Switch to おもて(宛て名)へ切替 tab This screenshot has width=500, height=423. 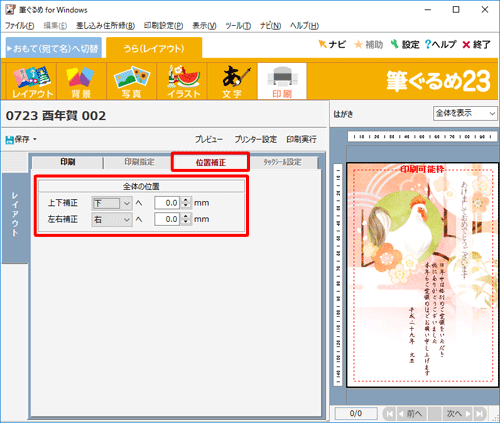[x=54, y=49]
